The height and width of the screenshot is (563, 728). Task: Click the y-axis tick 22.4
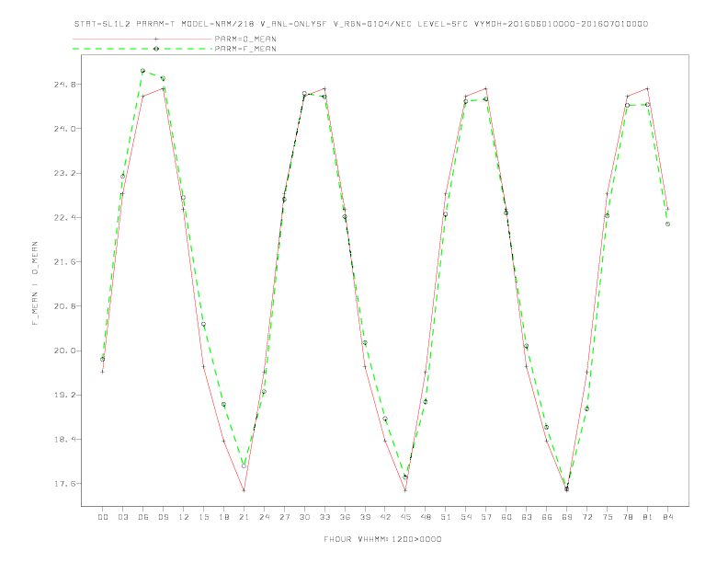click(63, 217)
